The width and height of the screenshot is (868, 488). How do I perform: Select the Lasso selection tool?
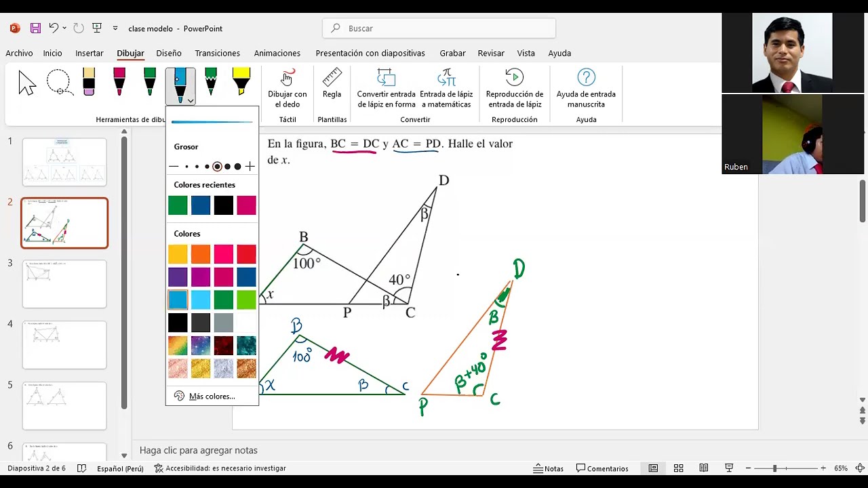[59, 83]
